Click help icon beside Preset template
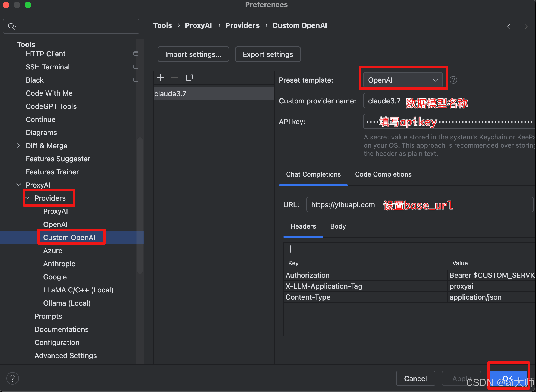Image resolution: width=536 pixels, height=392 pixels. tap(453, 80)
